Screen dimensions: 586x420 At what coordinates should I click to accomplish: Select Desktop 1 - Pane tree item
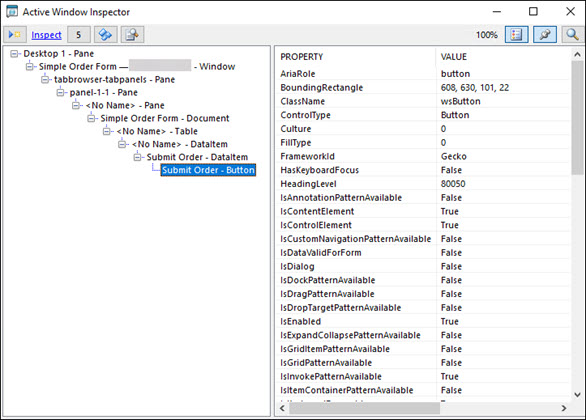[59, 54]
